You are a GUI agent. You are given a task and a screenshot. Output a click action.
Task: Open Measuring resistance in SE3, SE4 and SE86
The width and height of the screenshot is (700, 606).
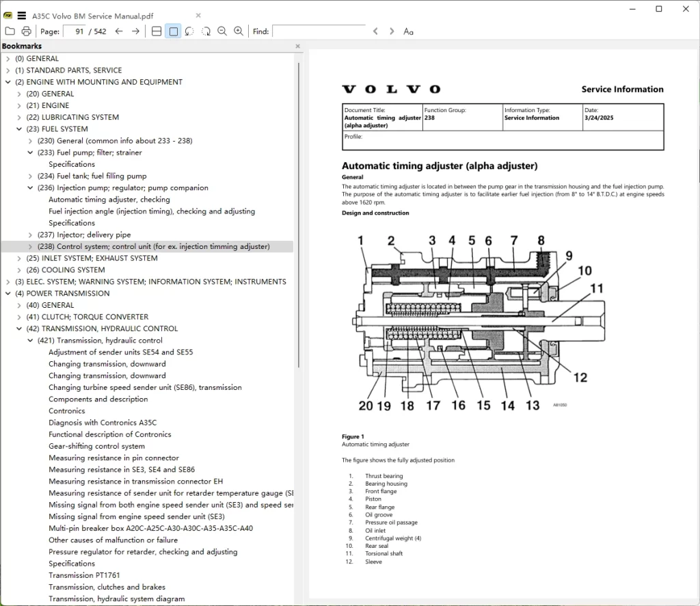click(x=122, y=470)
